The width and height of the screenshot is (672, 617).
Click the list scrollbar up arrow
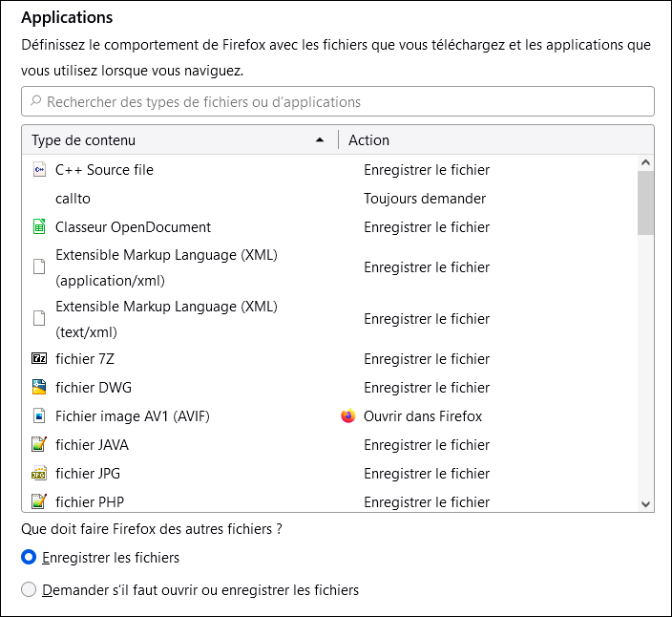coord(645,162)
